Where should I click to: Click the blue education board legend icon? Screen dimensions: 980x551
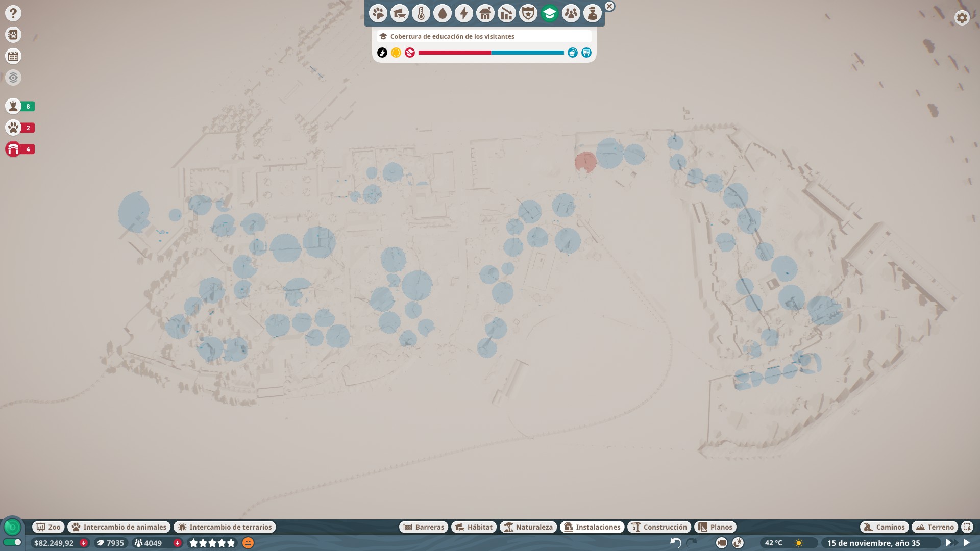click(x=586, y=53)
